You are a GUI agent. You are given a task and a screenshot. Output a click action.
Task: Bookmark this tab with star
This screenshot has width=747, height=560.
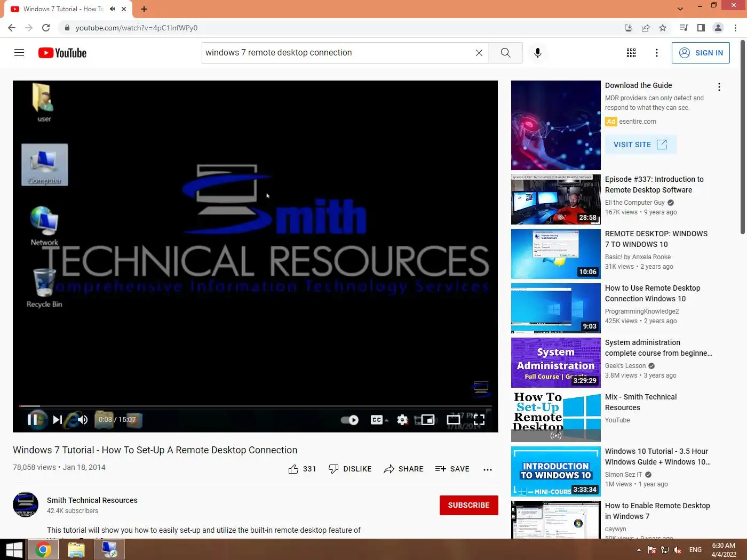[663, 28]
